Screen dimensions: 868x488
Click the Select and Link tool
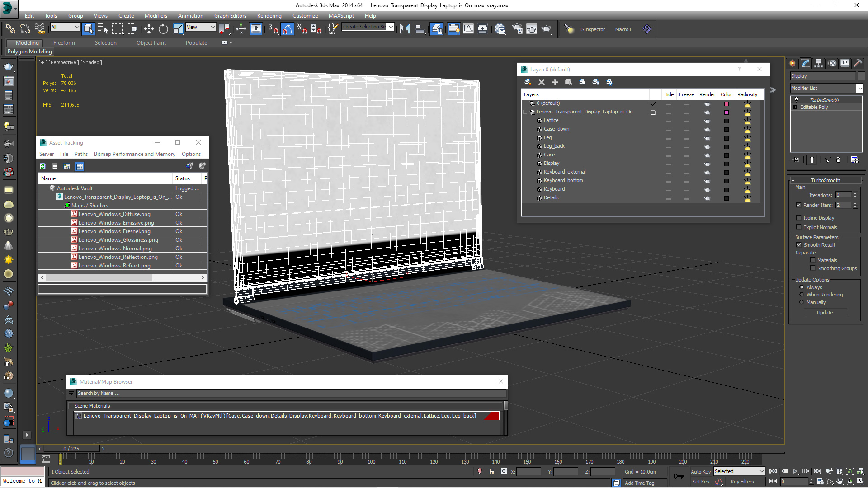point(10,29)
